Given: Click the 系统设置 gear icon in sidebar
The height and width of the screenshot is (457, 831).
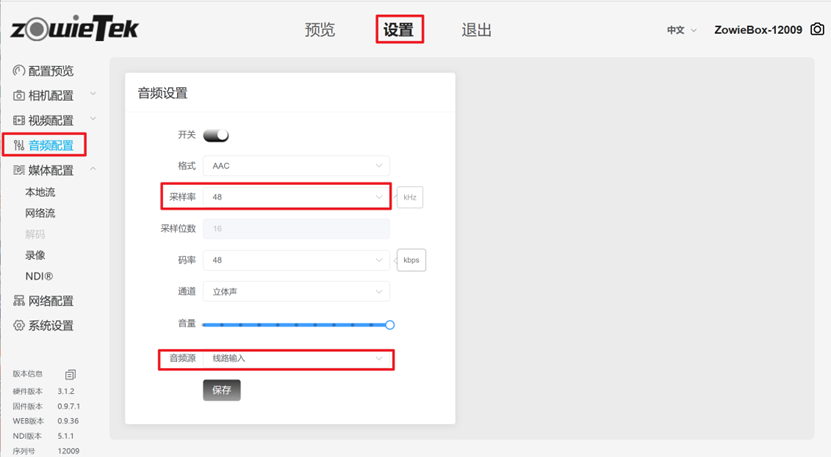Looking at the screenshot, I should click(x=18, y=326).
